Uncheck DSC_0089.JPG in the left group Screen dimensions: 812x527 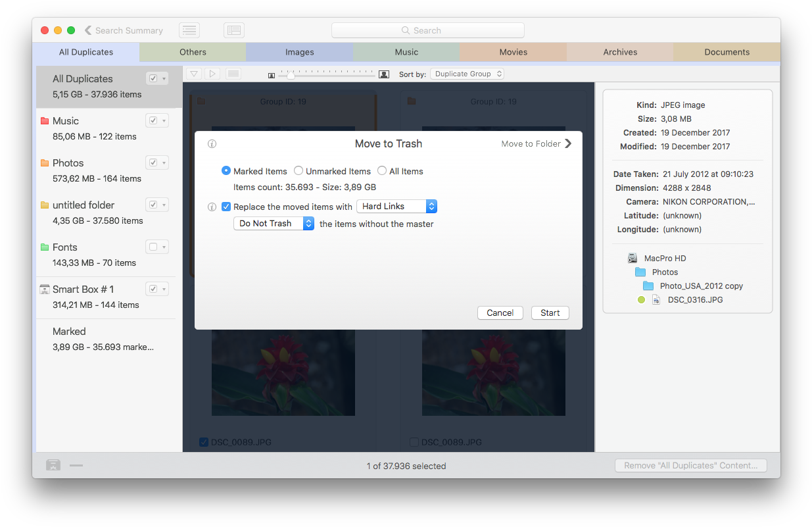pos(203,442)
